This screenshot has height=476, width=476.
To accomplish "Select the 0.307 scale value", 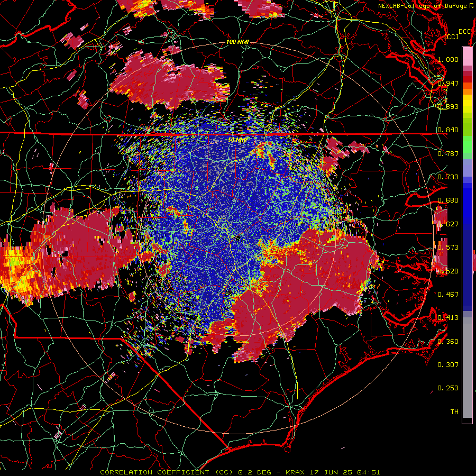I will [448, 364].
